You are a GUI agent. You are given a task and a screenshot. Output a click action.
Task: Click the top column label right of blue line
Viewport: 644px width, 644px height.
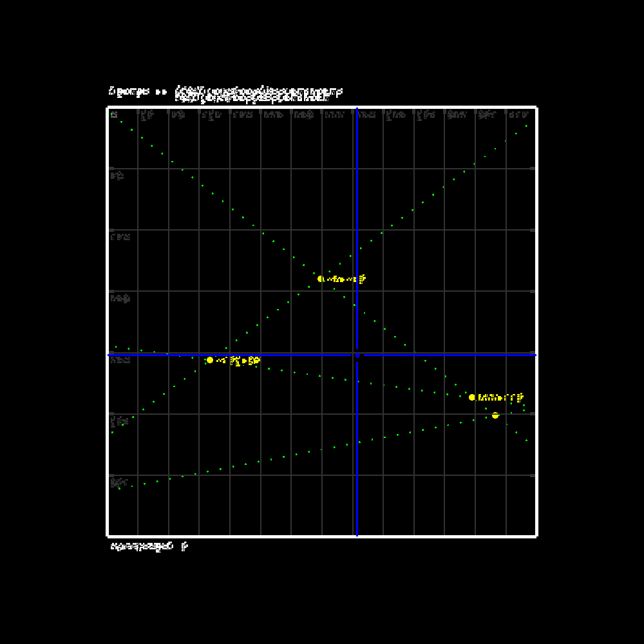(x=366, y=115)
